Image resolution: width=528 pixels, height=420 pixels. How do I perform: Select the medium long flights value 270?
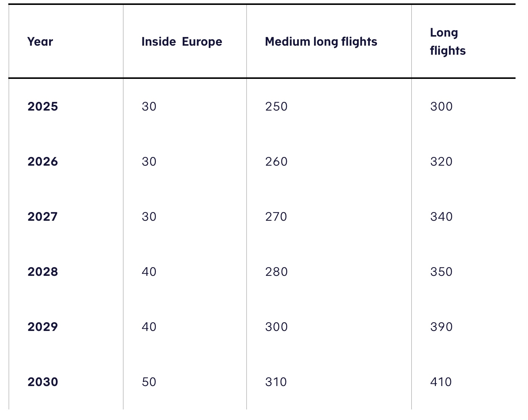click(x=276, y=217)
